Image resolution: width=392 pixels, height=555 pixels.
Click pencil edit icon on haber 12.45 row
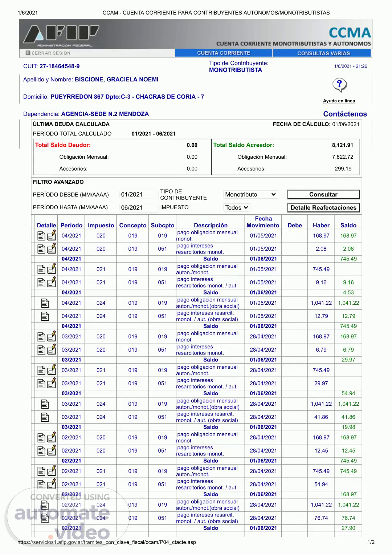(x=52, y=450)
